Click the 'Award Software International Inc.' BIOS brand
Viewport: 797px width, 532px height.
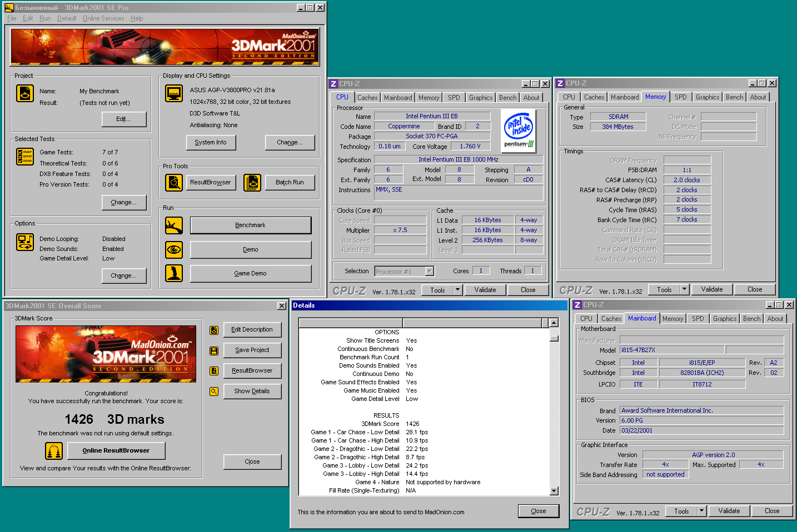701,411
